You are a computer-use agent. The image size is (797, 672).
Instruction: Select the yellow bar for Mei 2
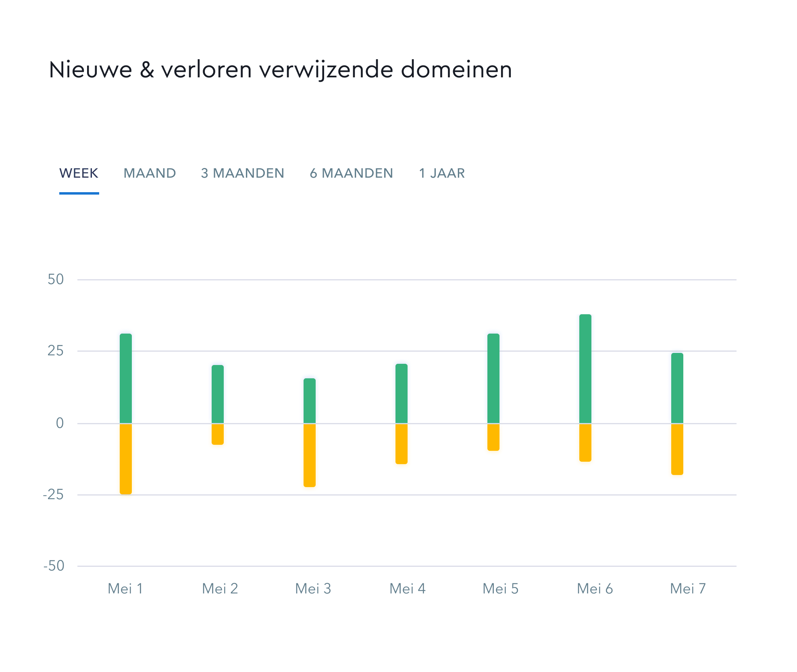tap(218, 434)
